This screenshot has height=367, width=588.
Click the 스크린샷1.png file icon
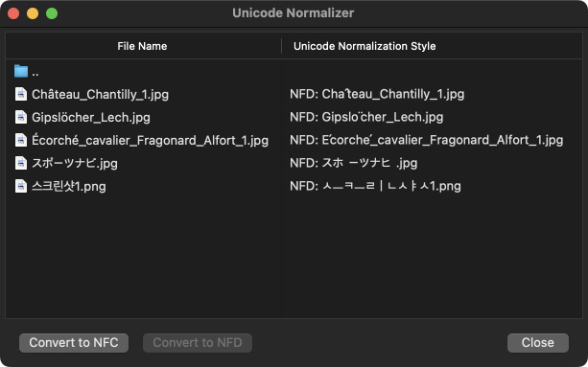(21, 186)
